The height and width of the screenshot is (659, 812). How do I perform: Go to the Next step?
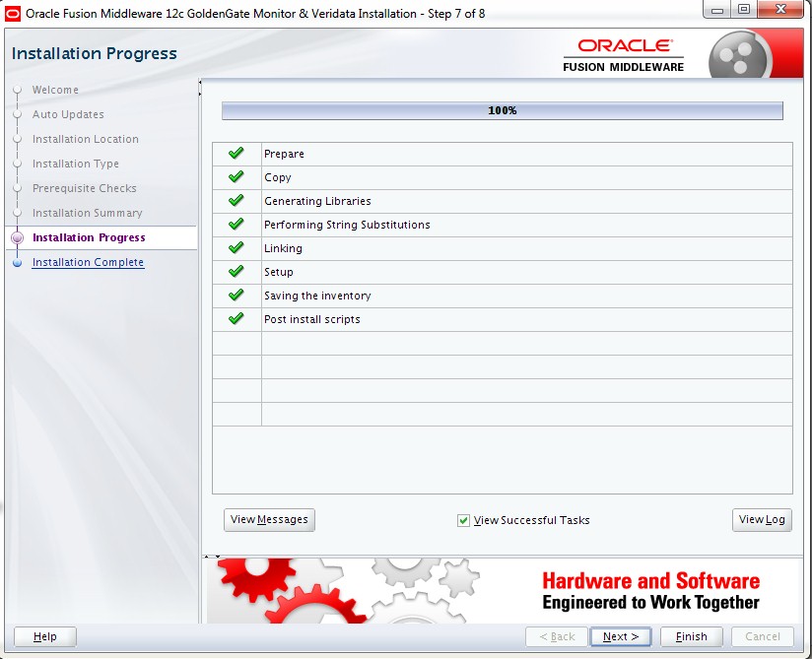pyautogui.click(x=621, y=636)
